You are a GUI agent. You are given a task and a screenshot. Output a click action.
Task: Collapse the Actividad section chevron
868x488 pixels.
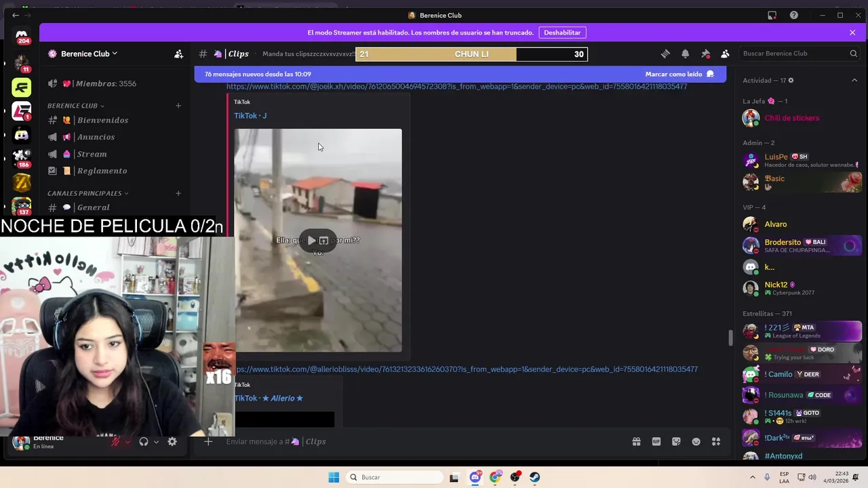point(854,80)
